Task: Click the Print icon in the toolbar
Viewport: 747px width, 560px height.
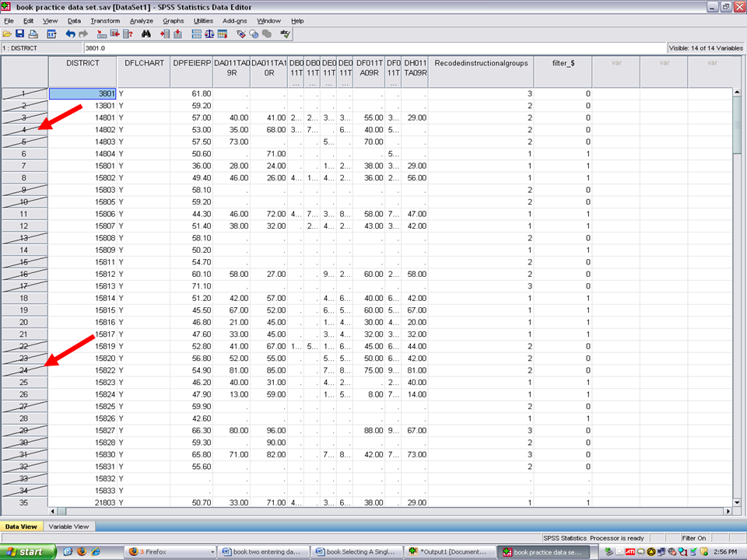Action: (33, 34)
